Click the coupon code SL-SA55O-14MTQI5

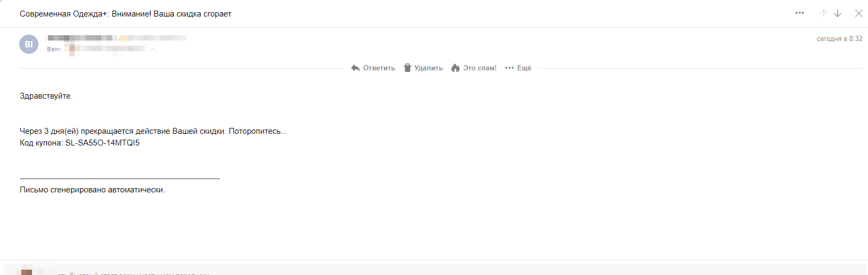[102, 143]
